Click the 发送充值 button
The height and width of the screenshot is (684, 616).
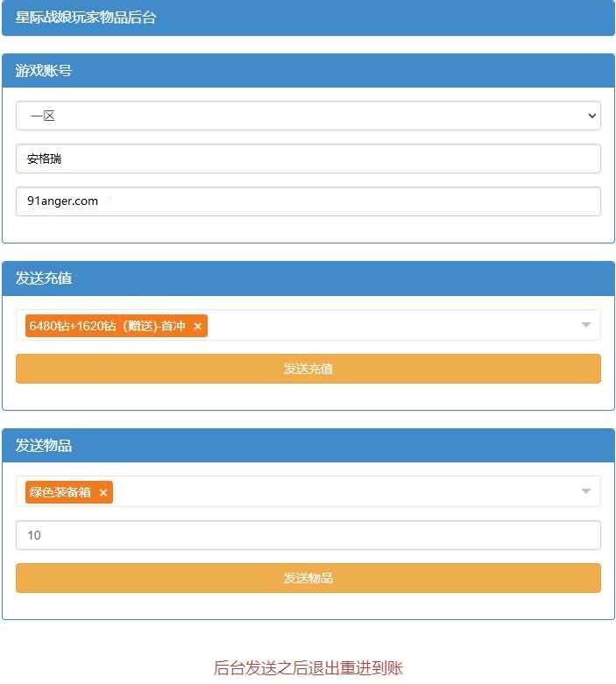(308, 369)
